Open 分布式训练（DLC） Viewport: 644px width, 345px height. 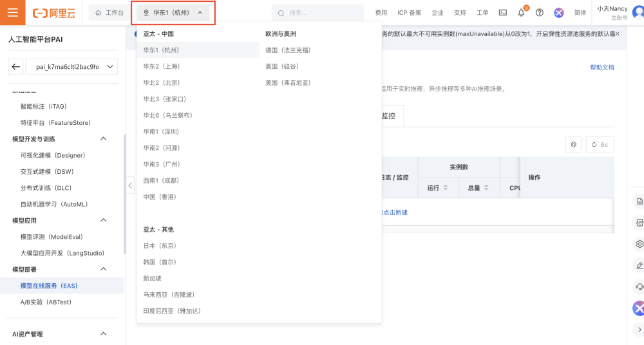(x=46, y=188)
